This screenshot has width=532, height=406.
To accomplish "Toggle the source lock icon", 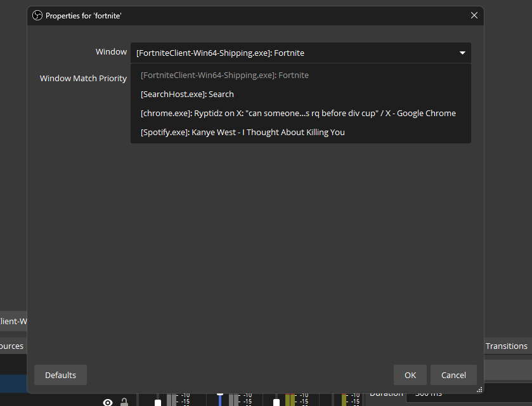I will coord(124,402).
